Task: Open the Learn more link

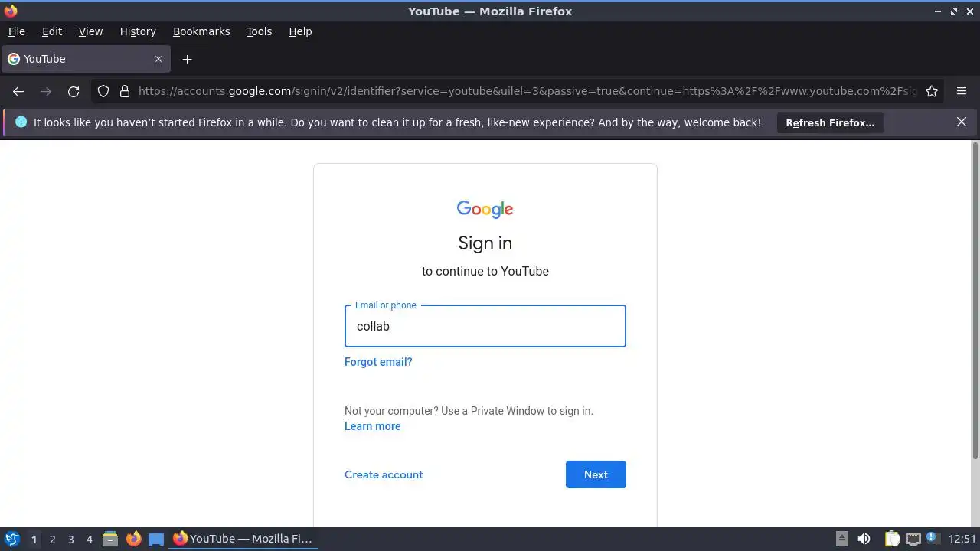Action: (x=372, y=426)
